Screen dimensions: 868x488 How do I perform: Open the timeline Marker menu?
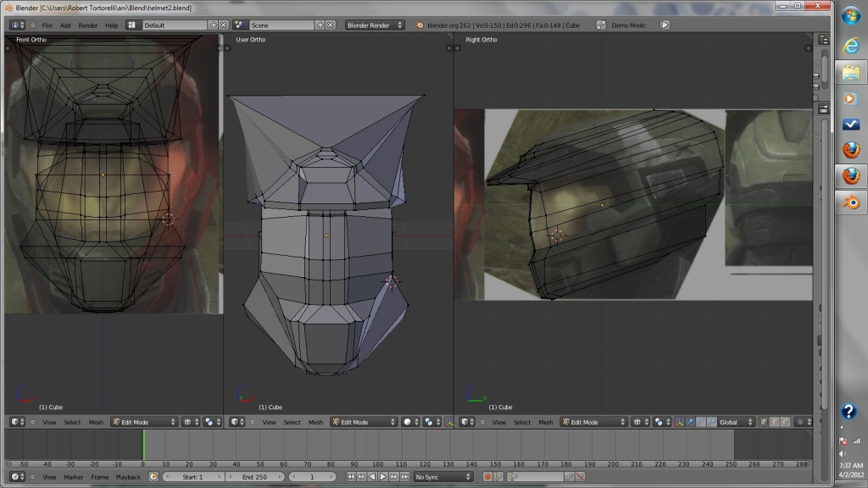pyautogui.click(x=73, y=477)
